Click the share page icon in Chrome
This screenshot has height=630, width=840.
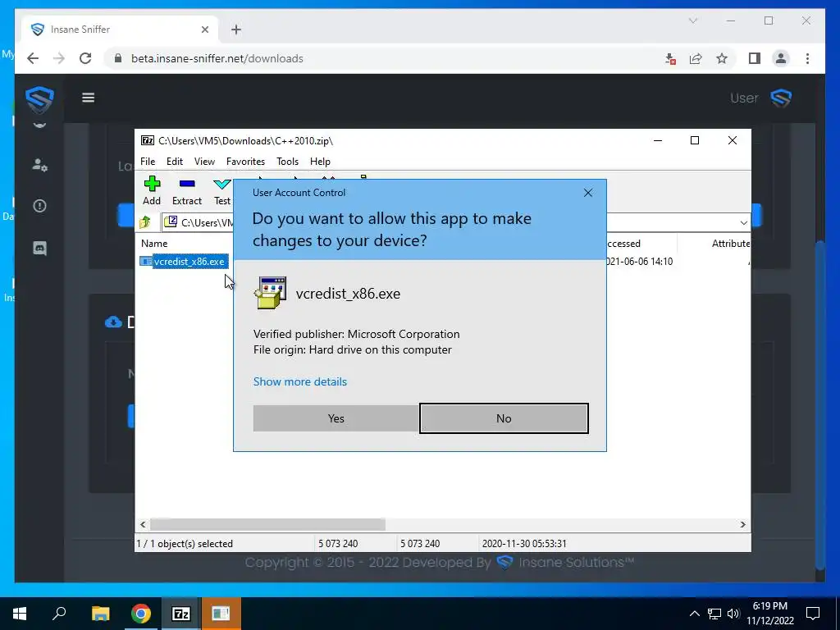(x=696, y=58)
